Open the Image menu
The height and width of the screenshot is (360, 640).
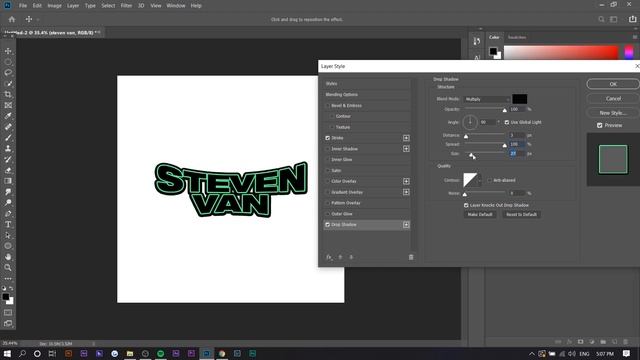tap(54, 6)
